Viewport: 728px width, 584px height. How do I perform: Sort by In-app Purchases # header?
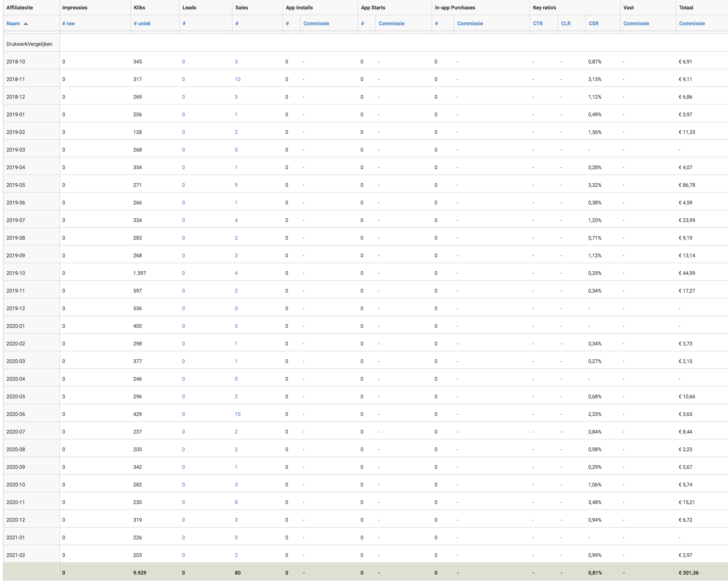(x=437, y=23)
